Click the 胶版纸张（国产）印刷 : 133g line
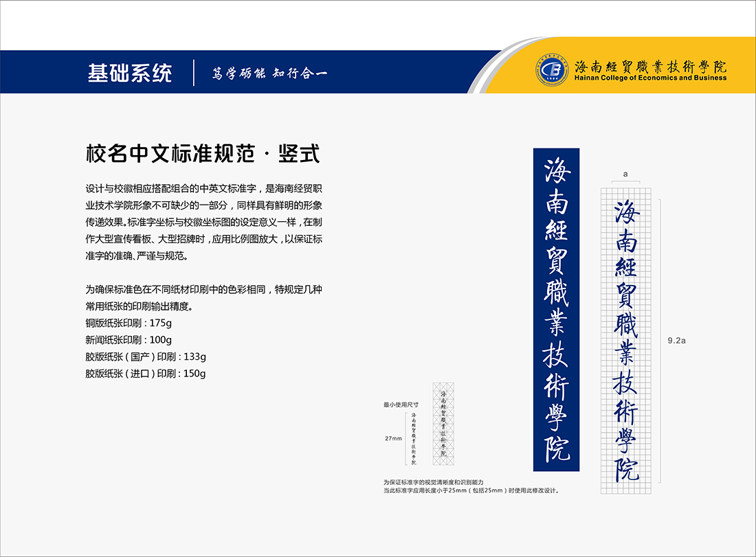This screenshot has height=557, width=756. point(146,357)
